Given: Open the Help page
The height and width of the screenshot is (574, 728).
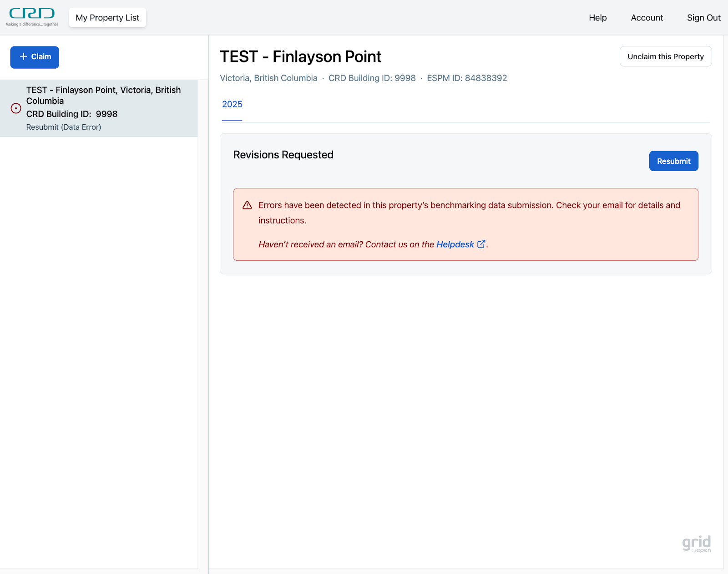Looking at the screenshot, I should 597,18.
